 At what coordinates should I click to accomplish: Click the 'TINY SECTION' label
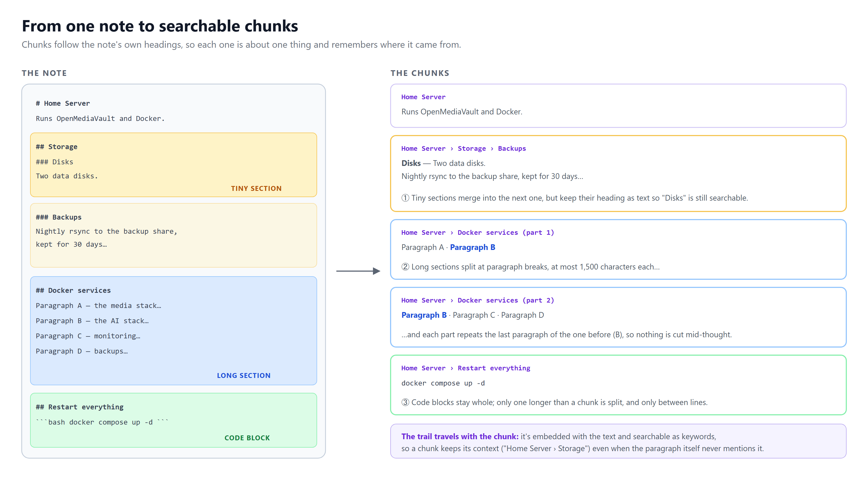256,188
